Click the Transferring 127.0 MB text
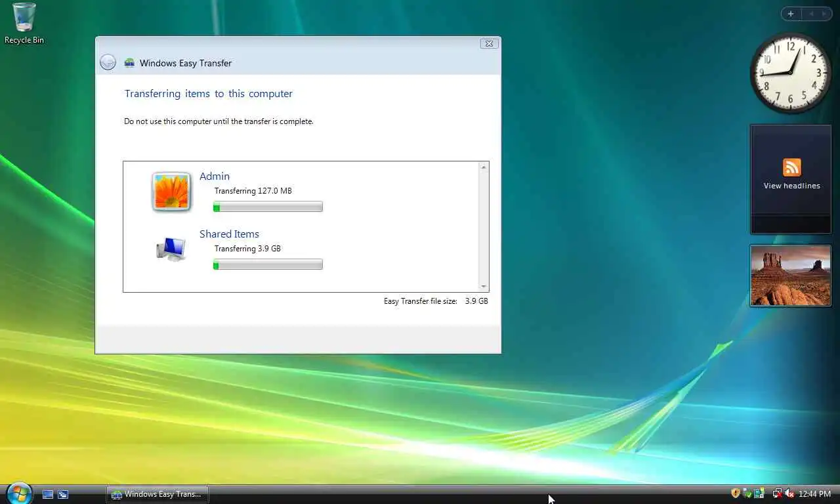The image size is (840, 504). [x=253, y=191]
